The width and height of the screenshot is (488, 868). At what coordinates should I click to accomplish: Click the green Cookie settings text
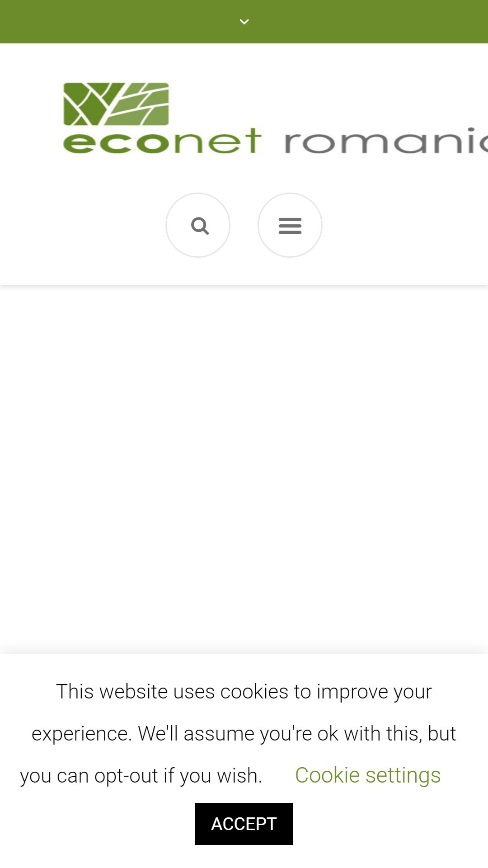pyautogui.click(x=368, y=775)
